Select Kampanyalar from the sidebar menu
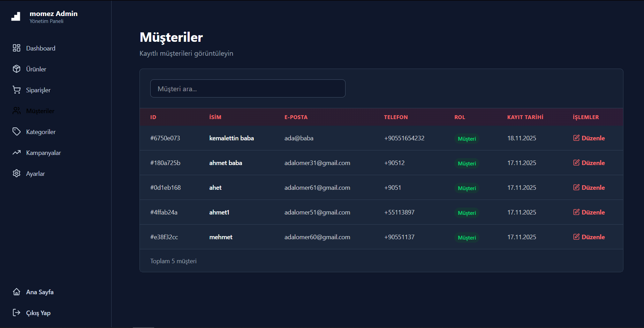644x328 pixels. (43, 153)
